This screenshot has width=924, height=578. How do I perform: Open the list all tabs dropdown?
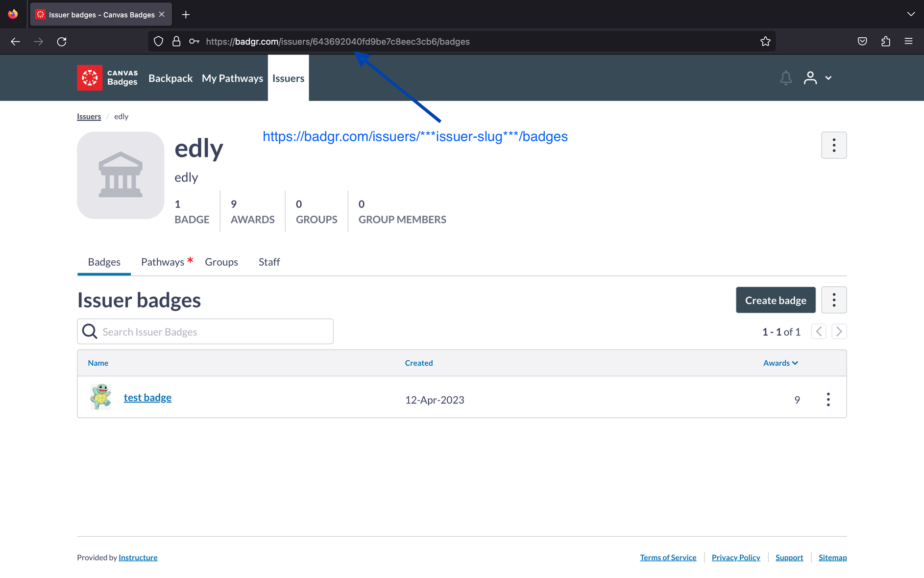coord(911,14)
